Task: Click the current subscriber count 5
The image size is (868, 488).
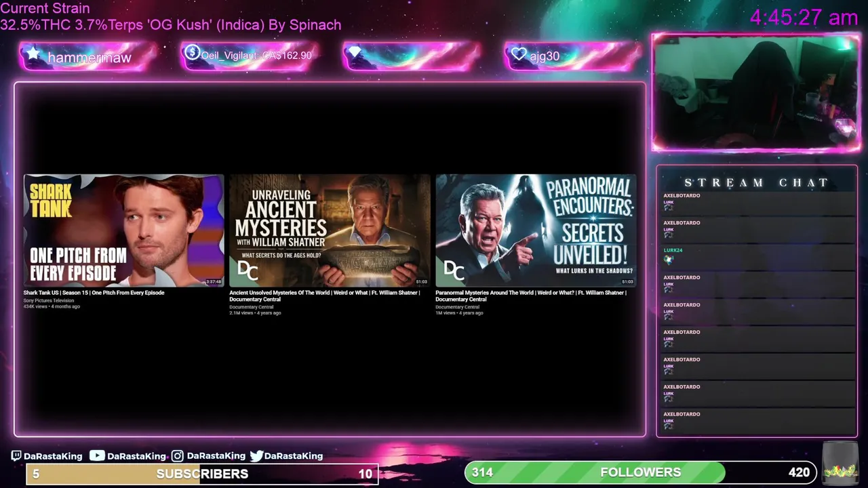Action: coord(36,474)
